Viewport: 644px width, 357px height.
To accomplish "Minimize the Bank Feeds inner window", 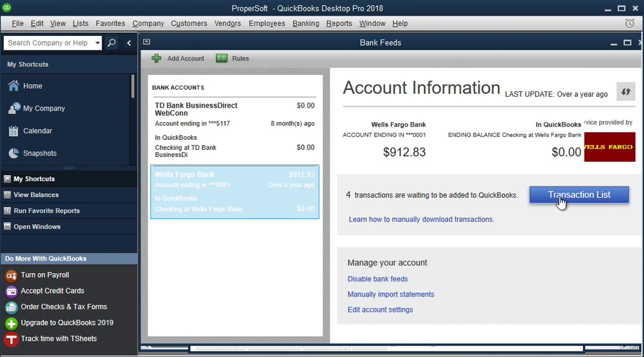I will coord(614,43).
